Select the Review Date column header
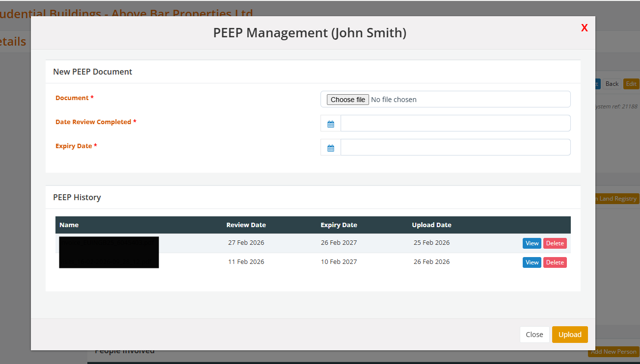640x364 pixels. coord(246,225)
